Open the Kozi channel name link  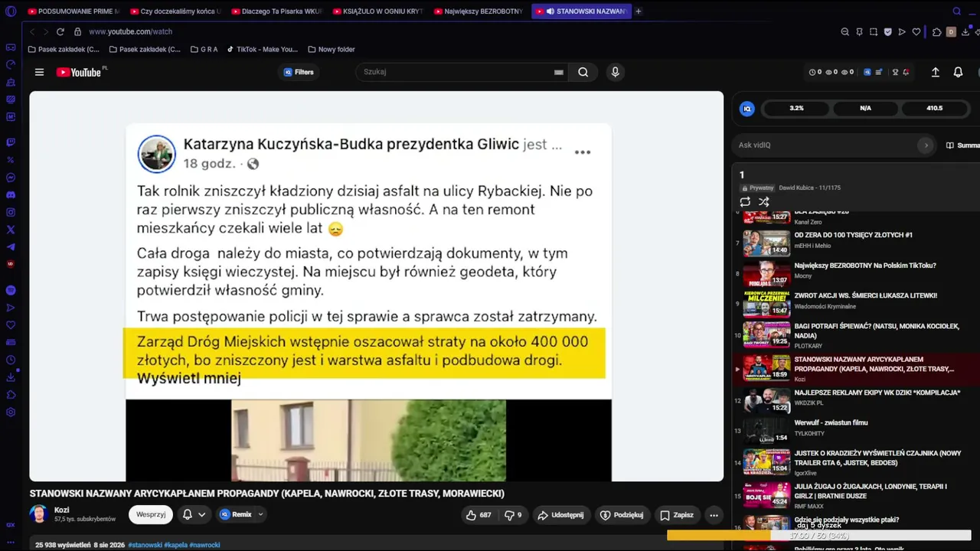[x=62, y=510]
